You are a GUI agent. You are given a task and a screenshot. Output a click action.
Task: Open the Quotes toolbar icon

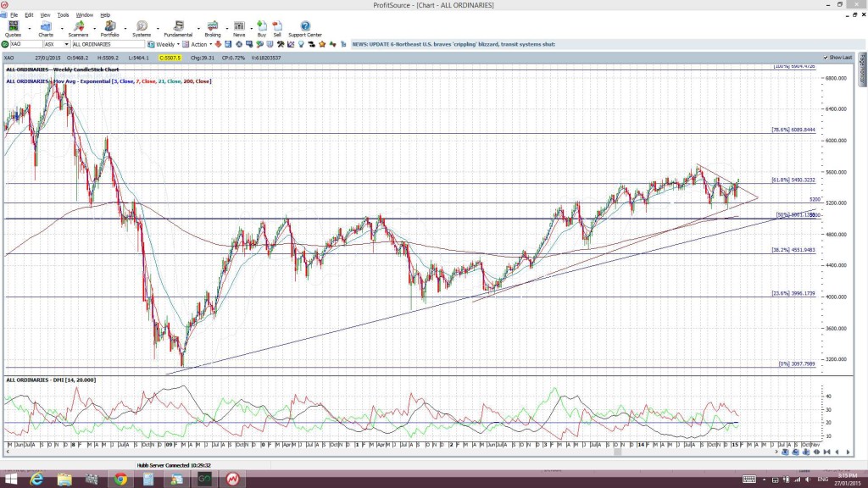(13, 29)
